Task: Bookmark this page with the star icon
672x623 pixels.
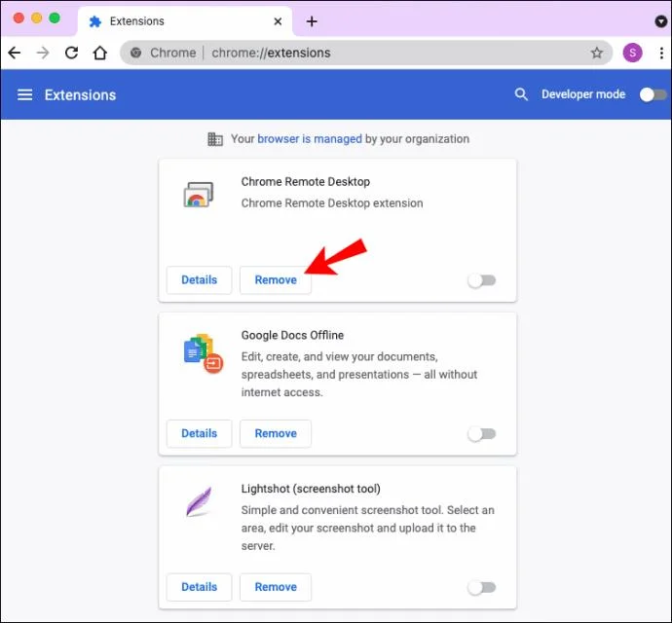Action: point(597,53)
